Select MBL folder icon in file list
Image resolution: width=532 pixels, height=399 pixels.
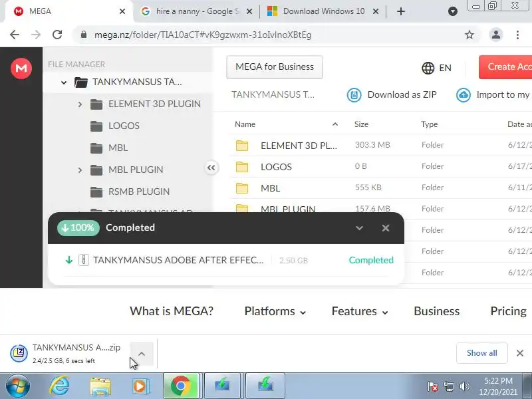coord(242,188)
